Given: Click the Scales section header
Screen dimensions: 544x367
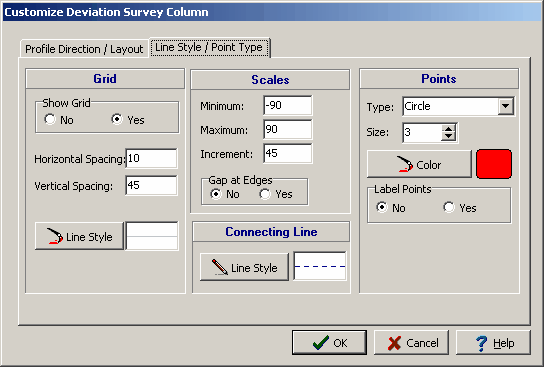Looking at the screenshot, I should [270, 80].
